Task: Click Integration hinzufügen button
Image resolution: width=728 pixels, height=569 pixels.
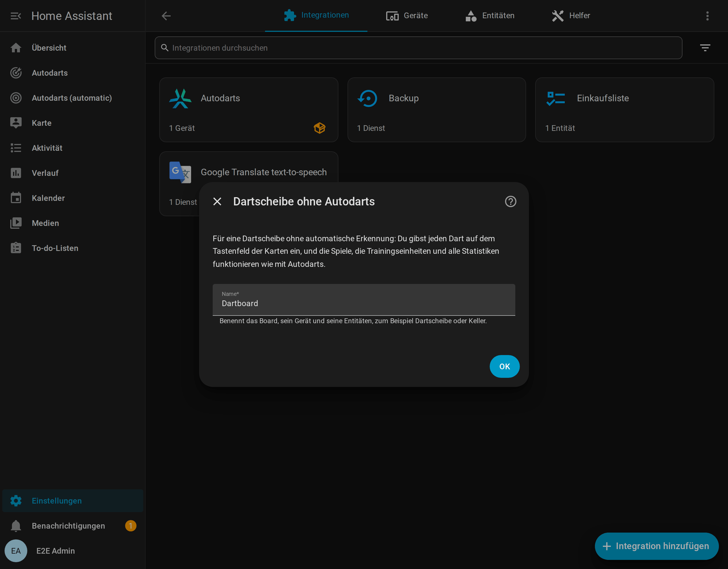Action: [x=656, y=546]
